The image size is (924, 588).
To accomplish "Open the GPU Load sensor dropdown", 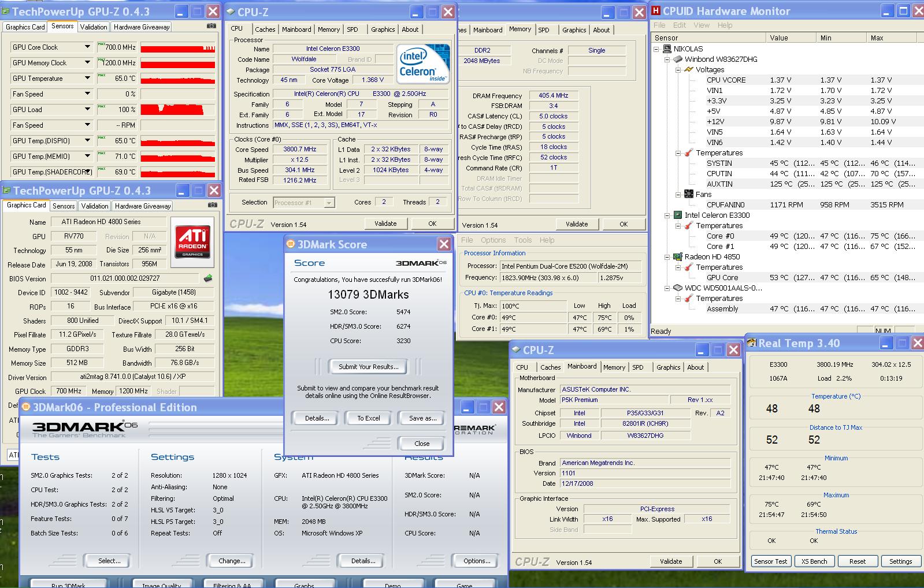I will 88,109.
